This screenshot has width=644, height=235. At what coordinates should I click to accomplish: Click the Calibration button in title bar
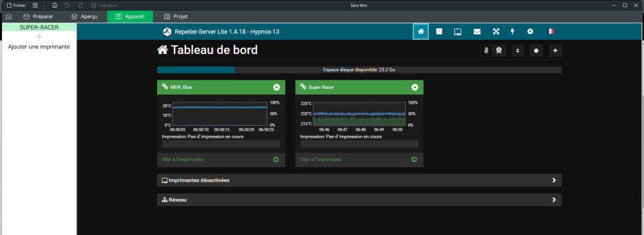click(104, 5)
